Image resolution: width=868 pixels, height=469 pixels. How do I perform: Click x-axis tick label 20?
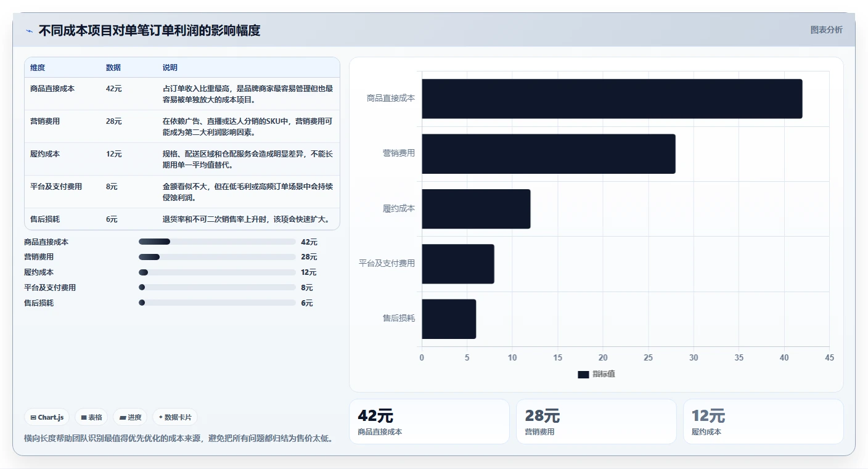603,358
